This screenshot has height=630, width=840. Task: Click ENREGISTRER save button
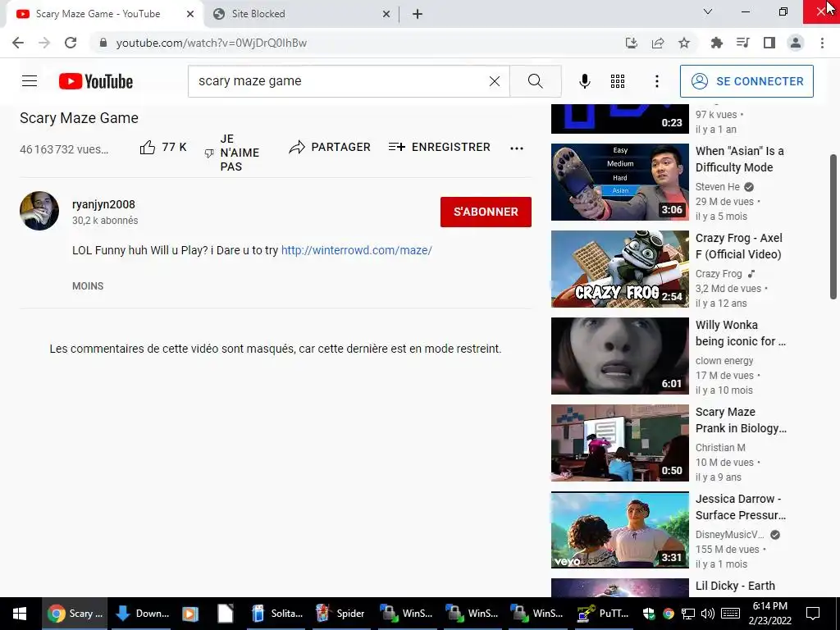(x=440, y=148)
